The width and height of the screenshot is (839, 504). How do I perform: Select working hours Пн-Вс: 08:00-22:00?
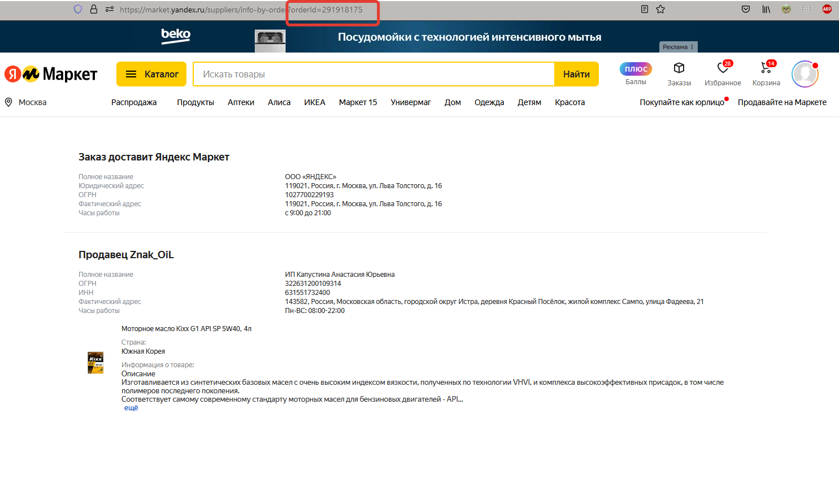point(315,311)
